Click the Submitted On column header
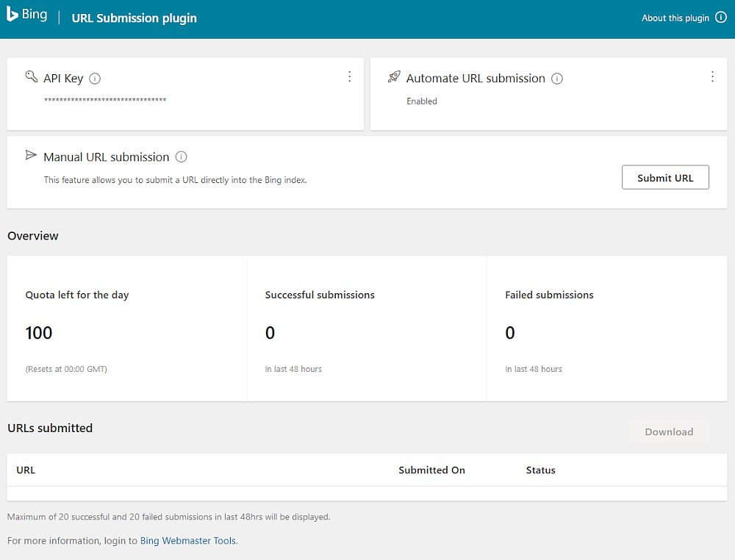The height and width of the screenshot is (560, 735). (x=431, y=470)
